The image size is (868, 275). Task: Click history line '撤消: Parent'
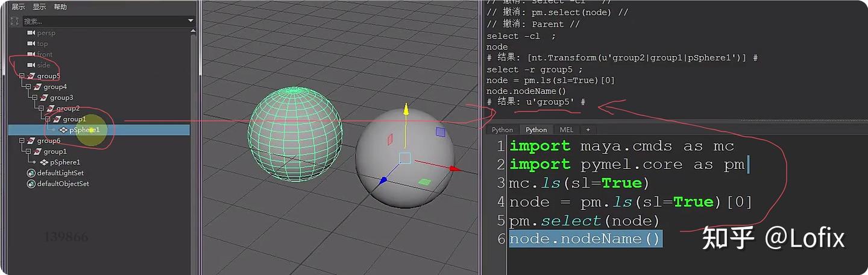(533, 25)
